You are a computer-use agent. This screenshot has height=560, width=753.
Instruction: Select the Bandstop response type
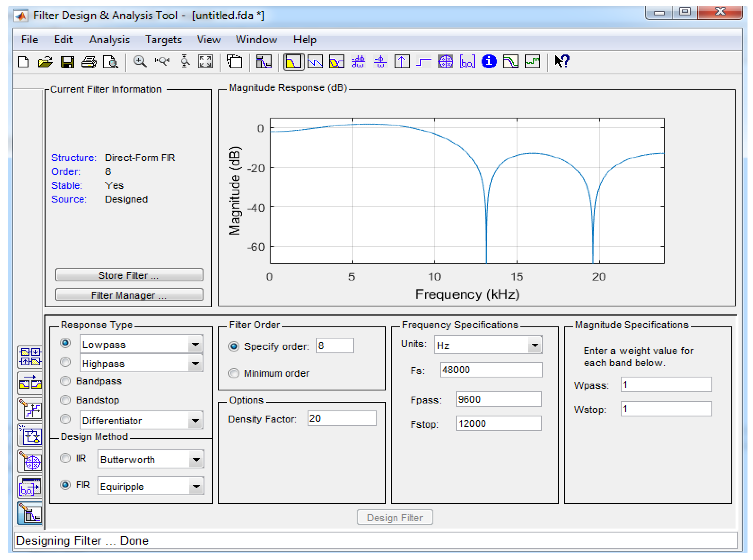click(x=65, y=400)
